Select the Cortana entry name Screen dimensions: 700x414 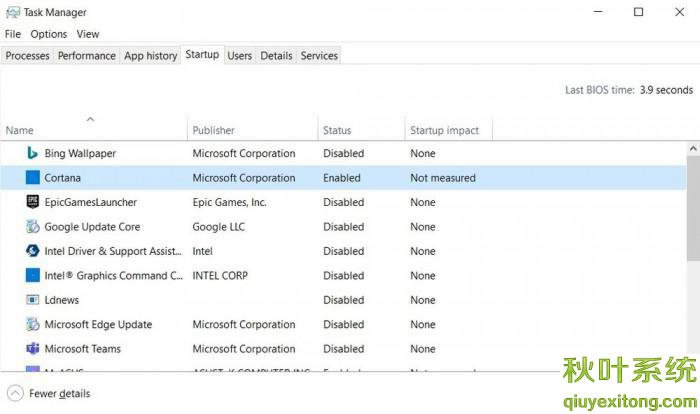pyautogui.click(x=62, y=178)
